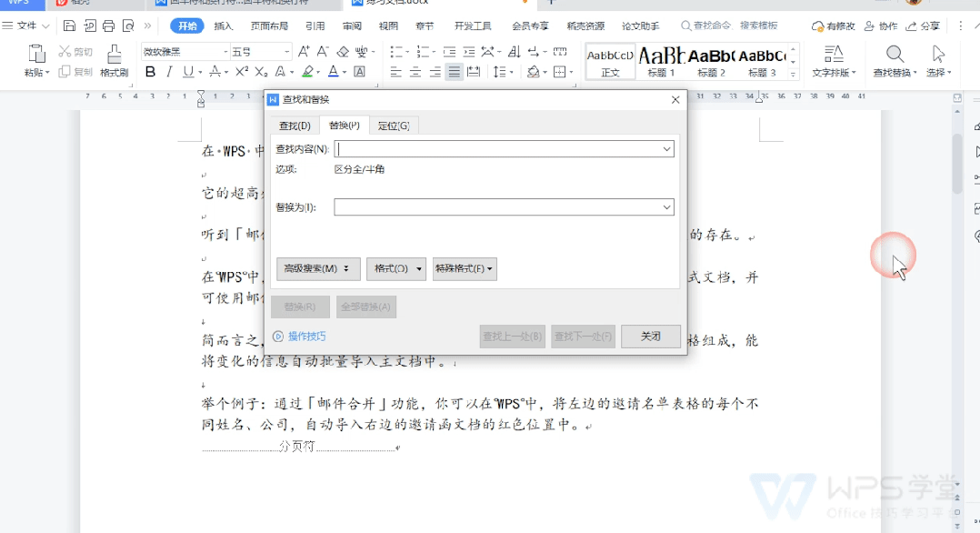Open the font size dropdown (五号)
Image resolution: width=980 pixels, height=533 pixels.
(x=286, y=51)
